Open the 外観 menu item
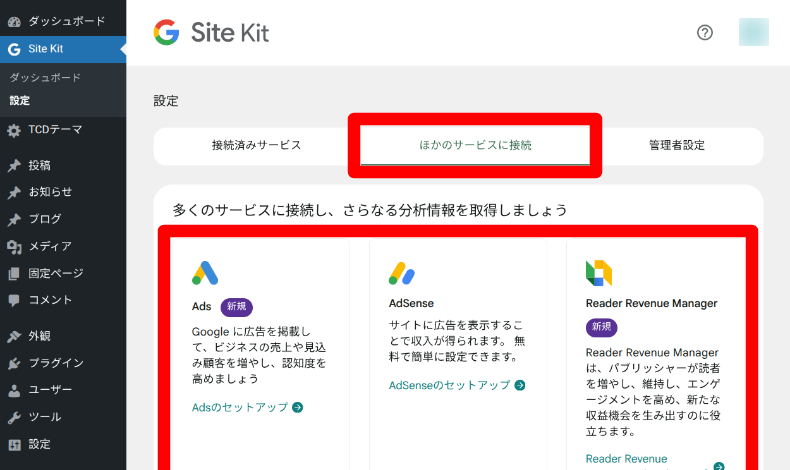This screenshot has width=790, height=470. click(63, 337)
